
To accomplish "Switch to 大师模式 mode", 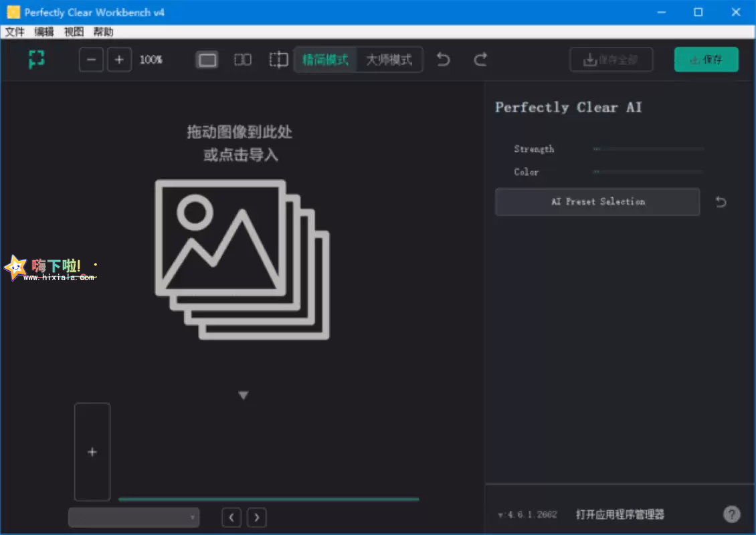I will [x=390, y=60].
